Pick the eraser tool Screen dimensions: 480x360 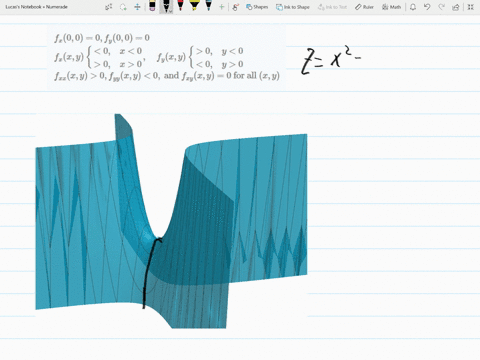(152, 6)
